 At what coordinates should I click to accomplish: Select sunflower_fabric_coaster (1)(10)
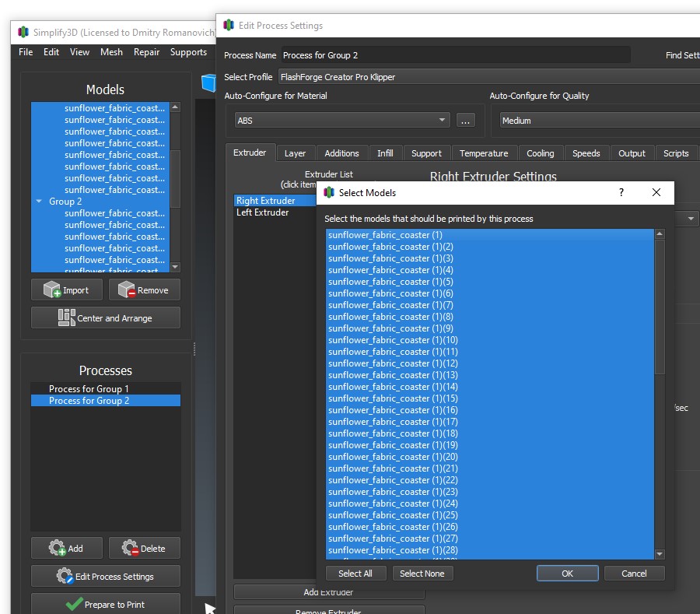click(x=490, y=340)
